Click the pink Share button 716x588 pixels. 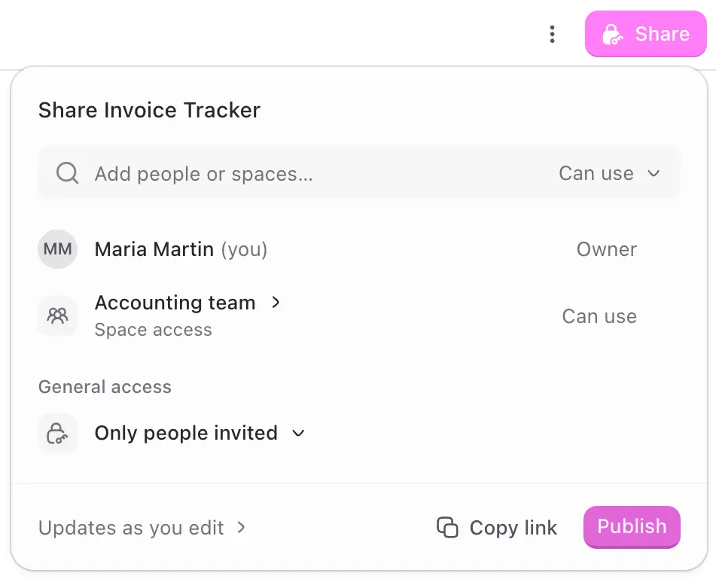[x=646, y=34]
